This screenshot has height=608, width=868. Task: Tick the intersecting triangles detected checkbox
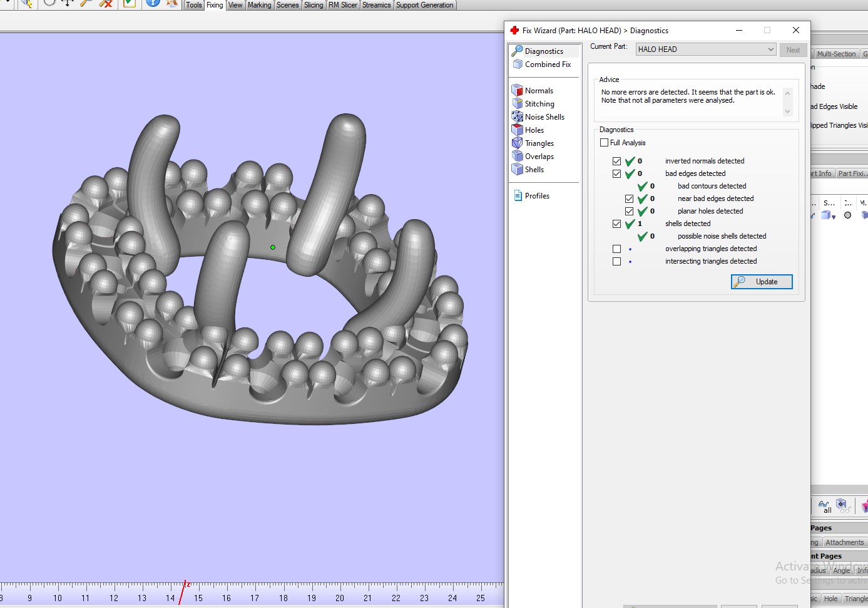click(x=617, y=261)
